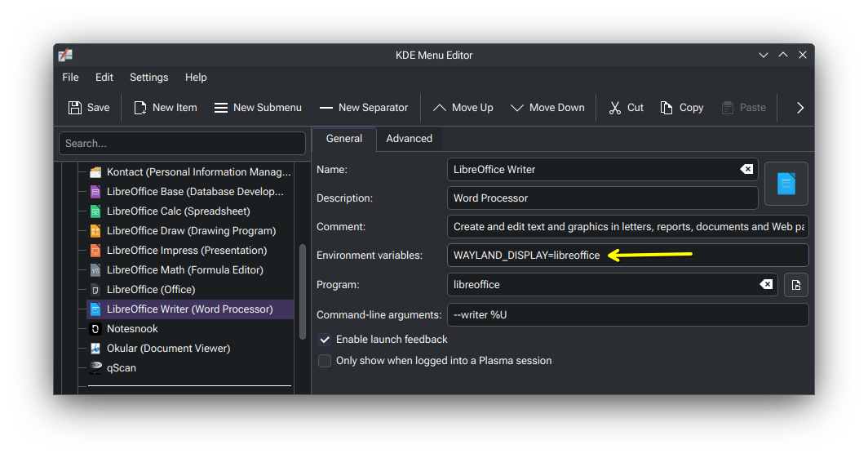Insert a New Separator
This screenshot has width=868, height=458.
(364, 108)
